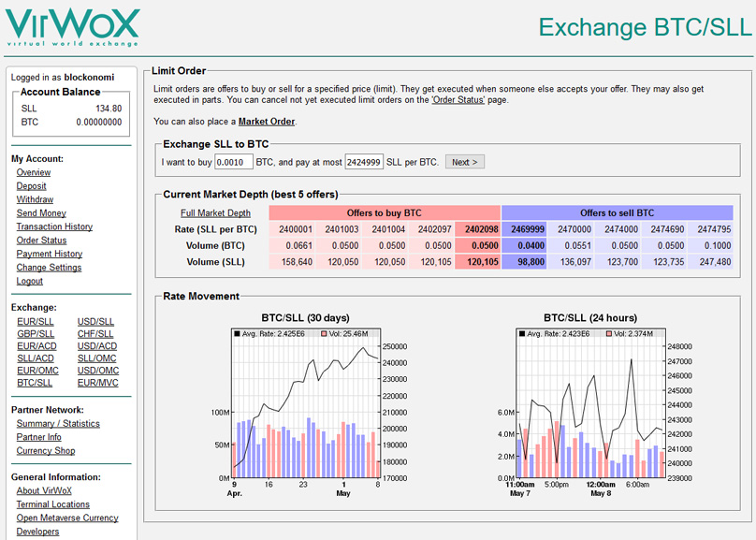Select the SLL/ACD exchange
The height and width of the screenshot is (540, 756).
click(36, 358)
